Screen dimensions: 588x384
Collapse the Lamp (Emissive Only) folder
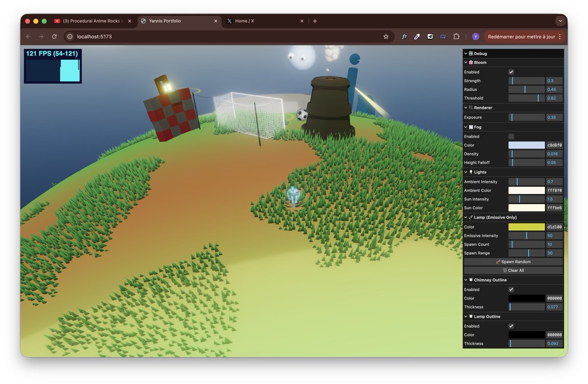click(x=513, y=217)
